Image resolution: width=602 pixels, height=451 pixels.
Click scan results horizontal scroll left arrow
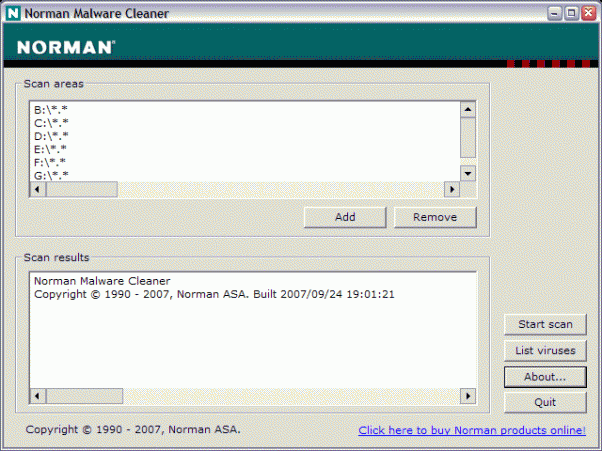(x=38, y=396)
